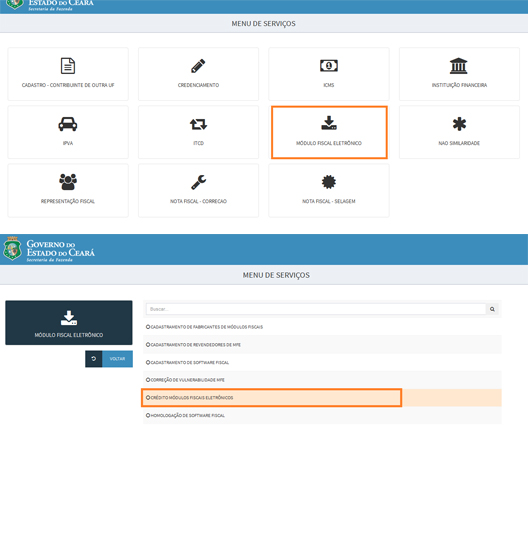The image size is (528, 540).
Task: Select Crédito Módulos Fiscais Eletrônicos option
Action: pos(322,398)
